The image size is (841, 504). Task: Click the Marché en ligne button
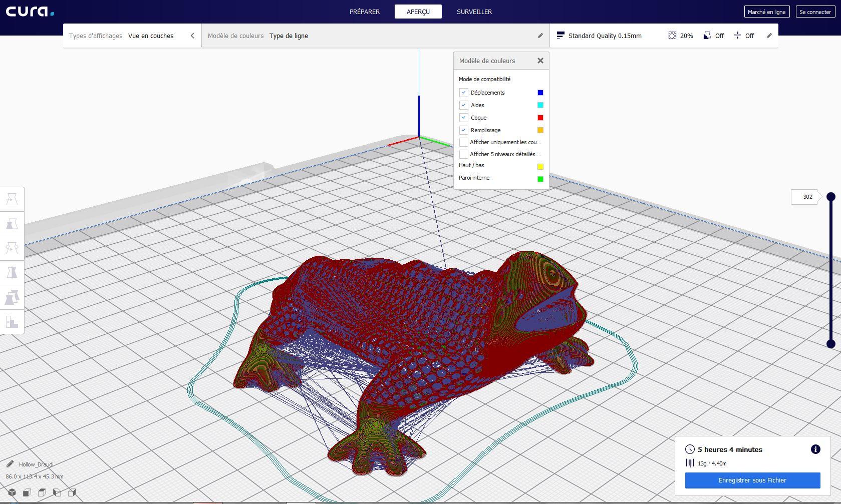coord(766,12)
